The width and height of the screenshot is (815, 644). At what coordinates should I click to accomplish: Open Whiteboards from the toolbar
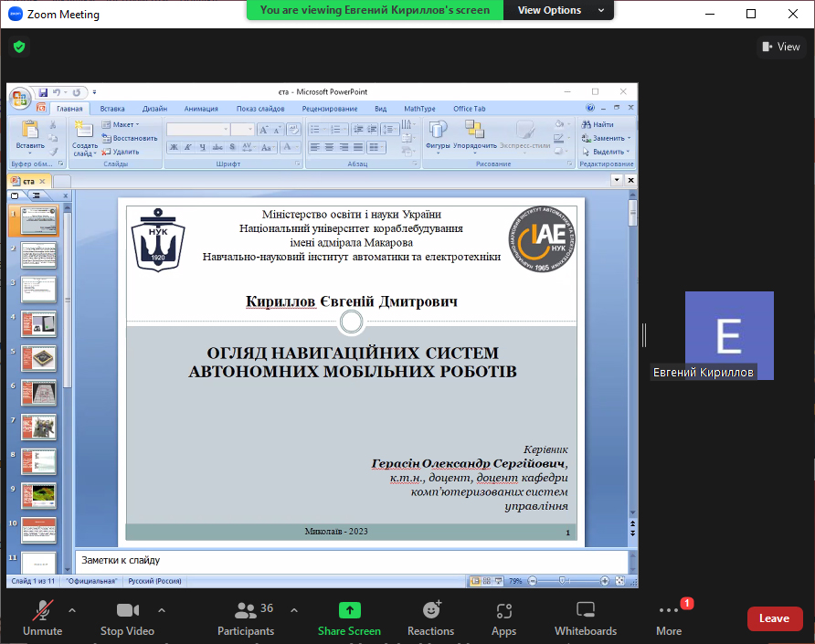click(585, 610)
